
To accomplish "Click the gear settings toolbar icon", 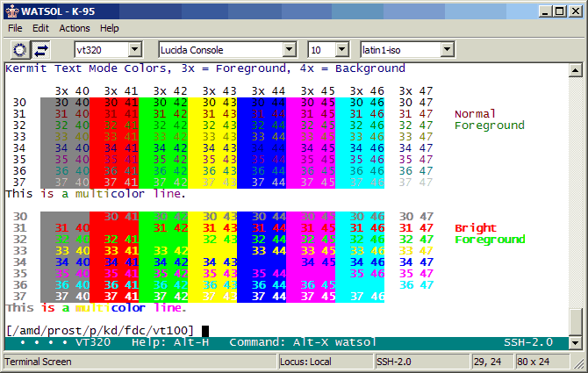I will (x=19, y=49).
